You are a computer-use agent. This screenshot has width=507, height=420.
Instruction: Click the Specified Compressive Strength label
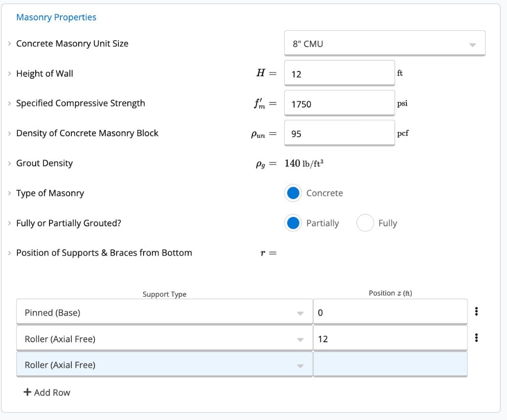point(81,103)
